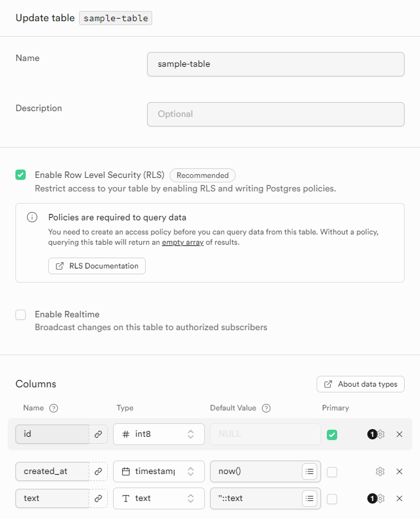
Task: Open the timestamp type dropdown
Action: point(159,471)
